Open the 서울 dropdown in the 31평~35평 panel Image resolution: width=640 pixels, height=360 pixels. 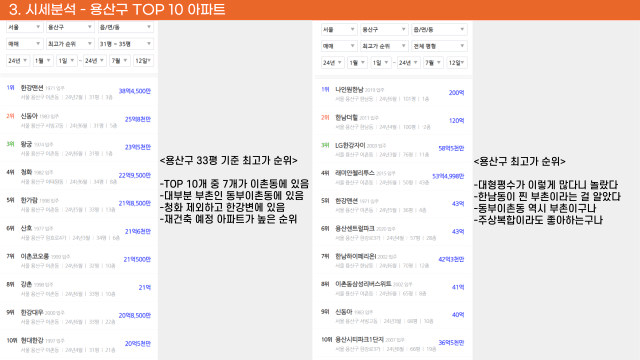click(x=24, y=27)
